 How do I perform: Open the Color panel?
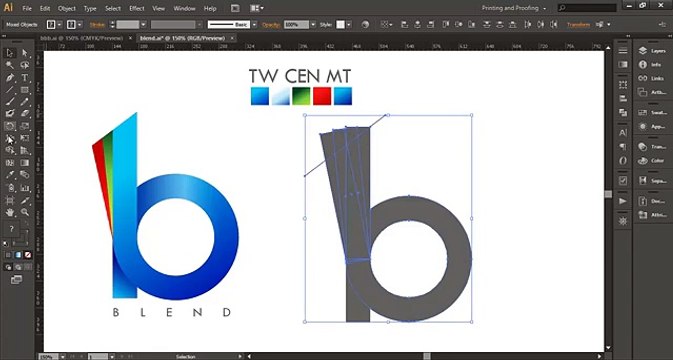coord(652,160)
